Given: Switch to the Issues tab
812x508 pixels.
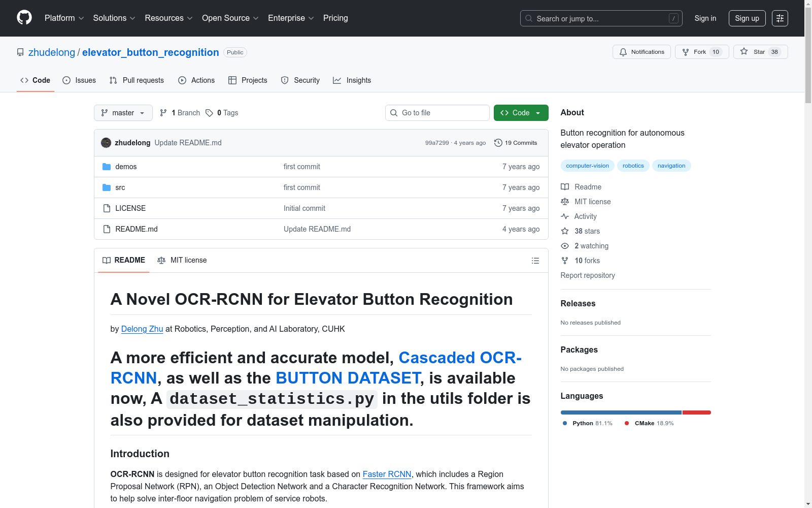Looking at the screenshot, I should click(79, 80).
